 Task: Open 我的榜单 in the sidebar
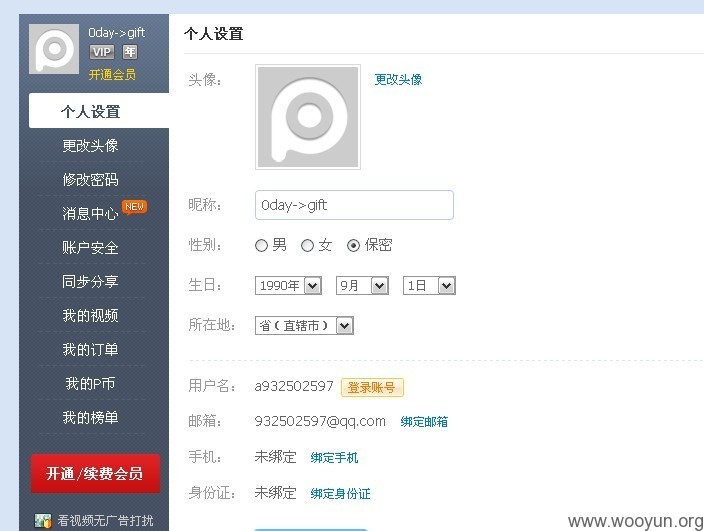coord(90,418)
